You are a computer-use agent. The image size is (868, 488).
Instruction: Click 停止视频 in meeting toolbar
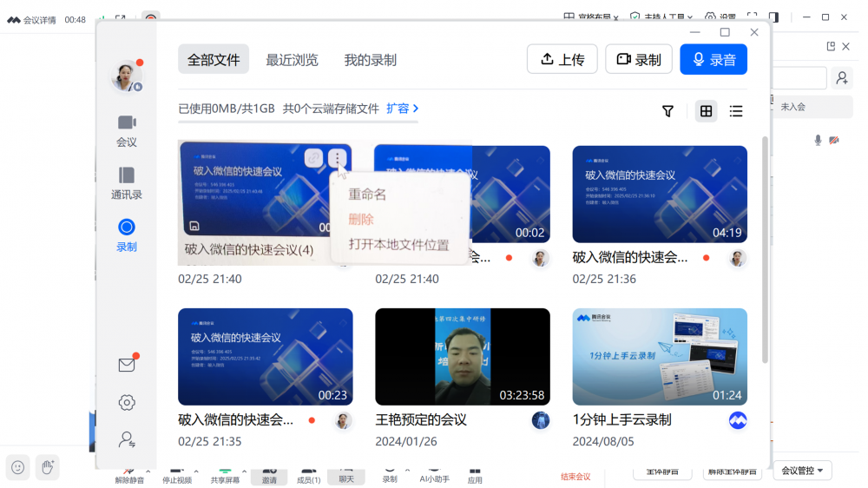point(177,477)
